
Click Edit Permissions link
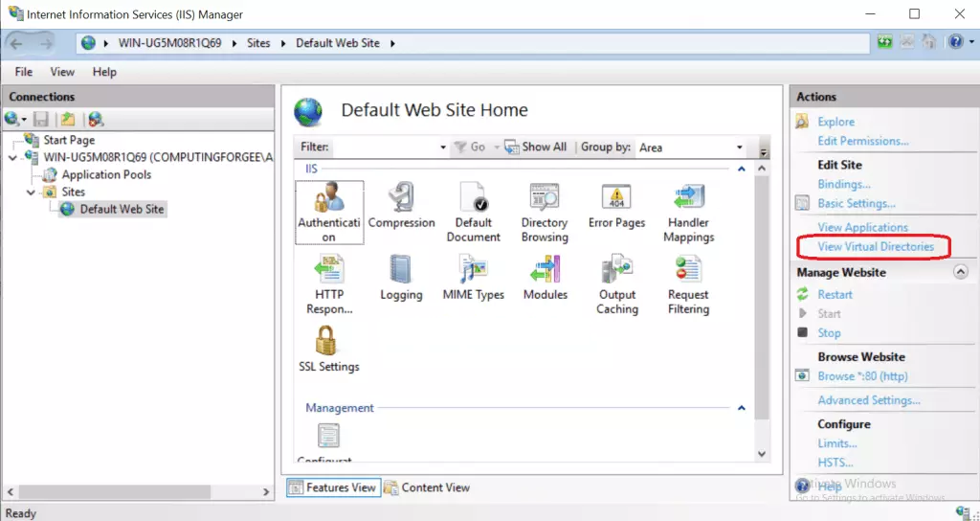coord(863,141)
